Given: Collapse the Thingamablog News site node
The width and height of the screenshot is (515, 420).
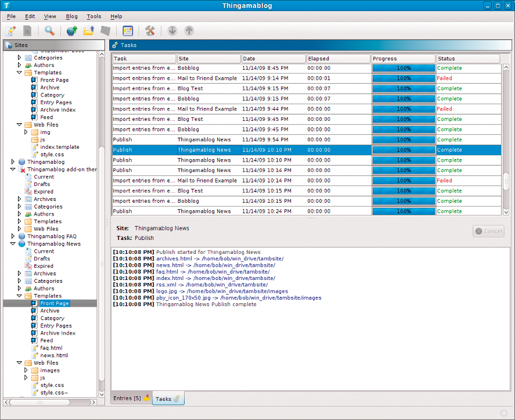Looking at the screenshot, I should point(13,243).
